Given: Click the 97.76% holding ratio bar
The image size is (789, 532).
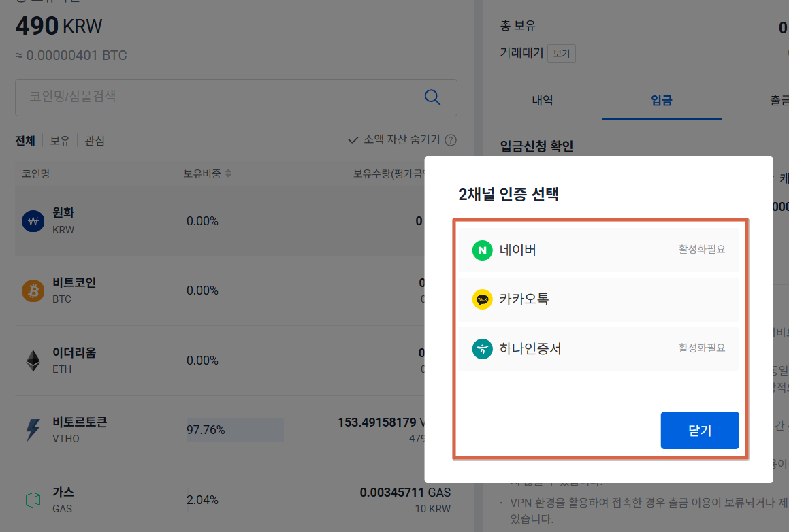Looking at the screenshot, I should (x=235, y=430).
